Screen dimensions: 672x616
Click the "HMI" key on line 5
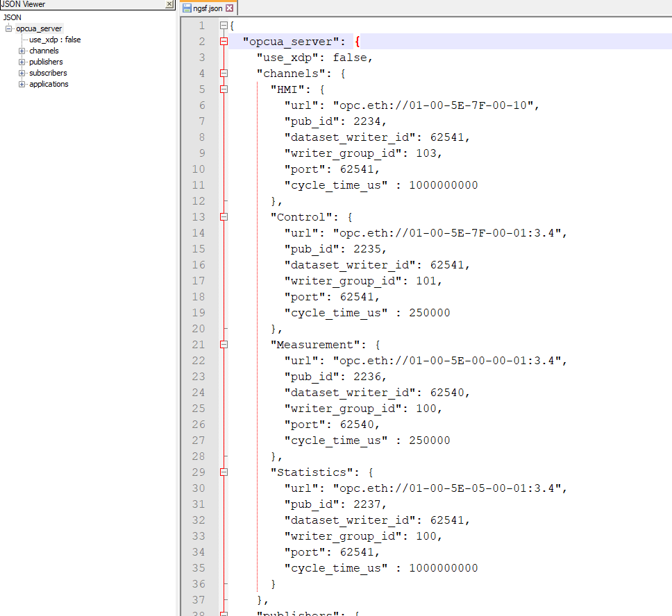287,89
